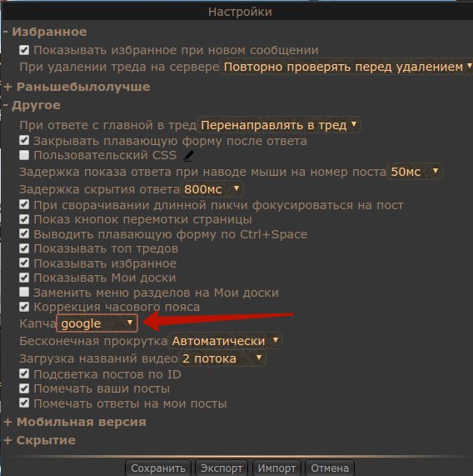Screen dimensions: 473x476
Task: Disable 'Коррекция часового пояса' checkbox
Action: coord(24,307)
